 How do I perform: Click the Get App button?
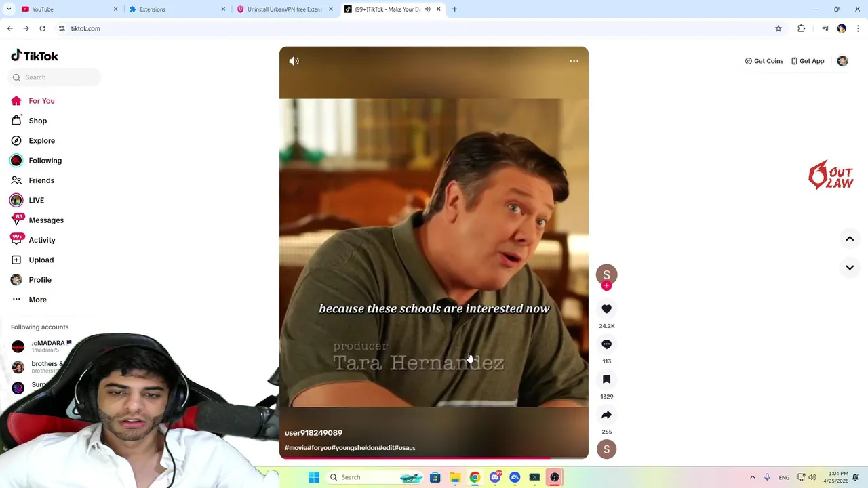click(807, 61)
